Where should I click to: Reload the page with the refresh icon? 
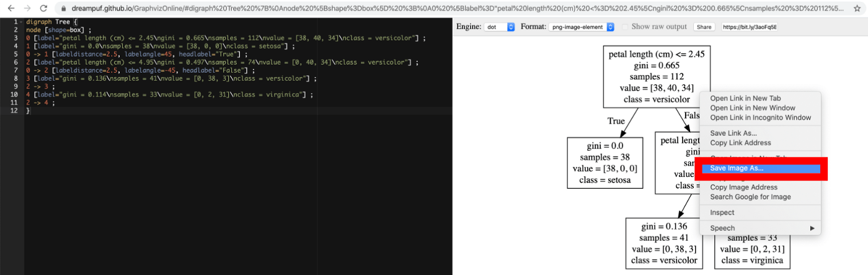pos(43,9)
